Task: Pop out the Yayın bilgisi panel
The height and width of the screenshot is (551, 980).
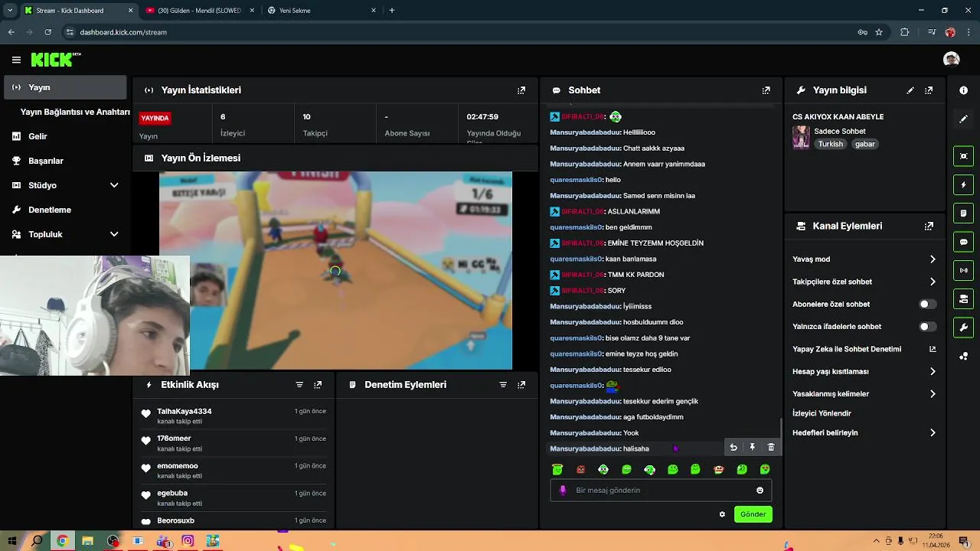Action: pos(929,90)
